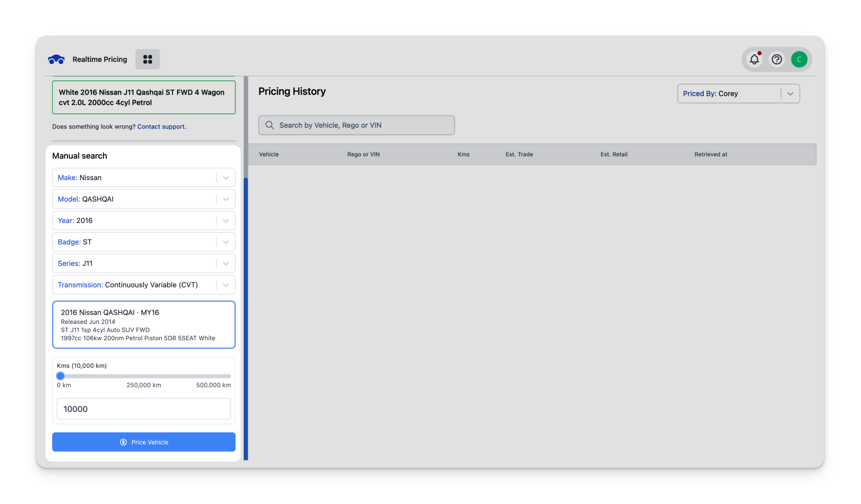Click the magnifier icon in search bar
Image resolution: width=861 pixels, height=504 pixels.
[x=270, y=125]
